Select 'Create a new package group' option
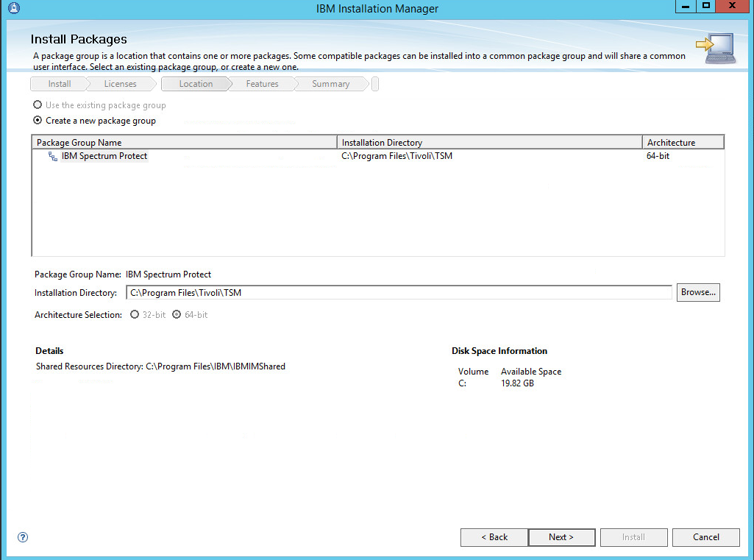Screen dimensions: 754x560 tap(38, 121)
